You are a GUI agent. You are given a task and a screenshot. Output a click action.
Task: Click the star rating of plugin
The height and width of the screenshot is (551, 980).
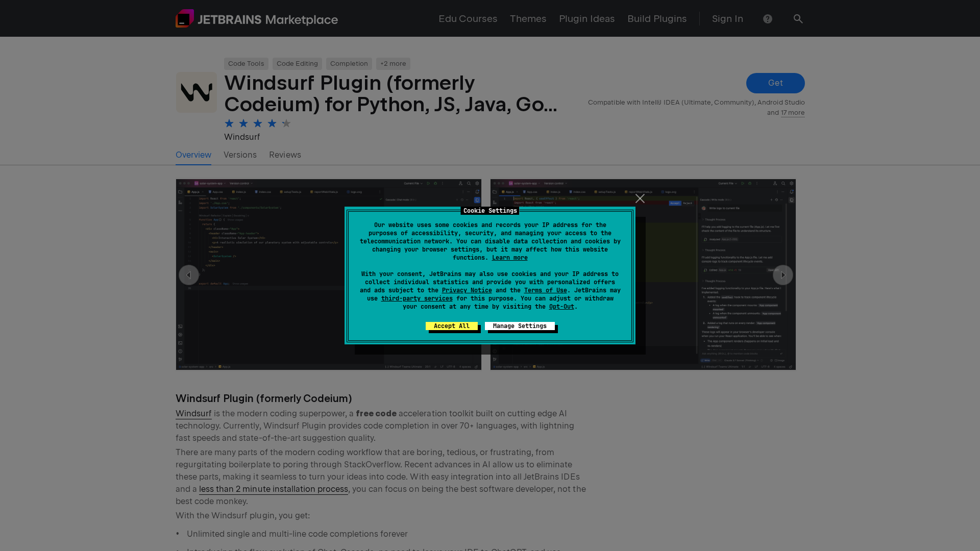[257, 123]
